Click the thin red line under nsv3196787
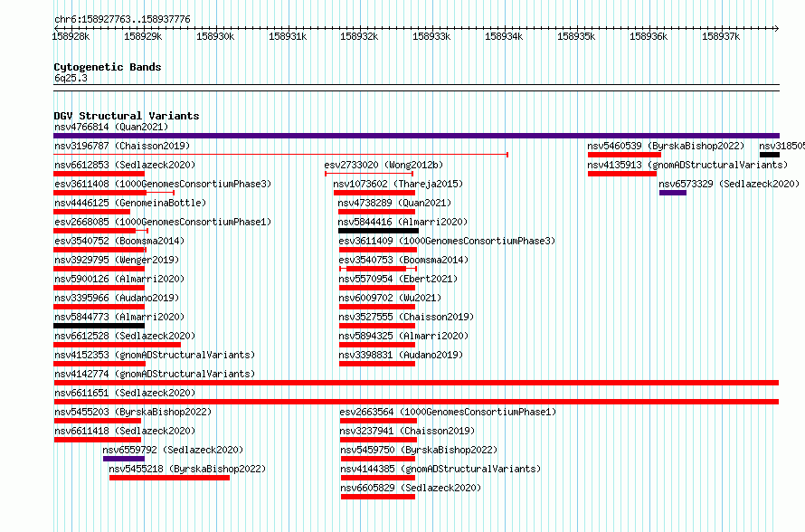 (x=280, y=155)
